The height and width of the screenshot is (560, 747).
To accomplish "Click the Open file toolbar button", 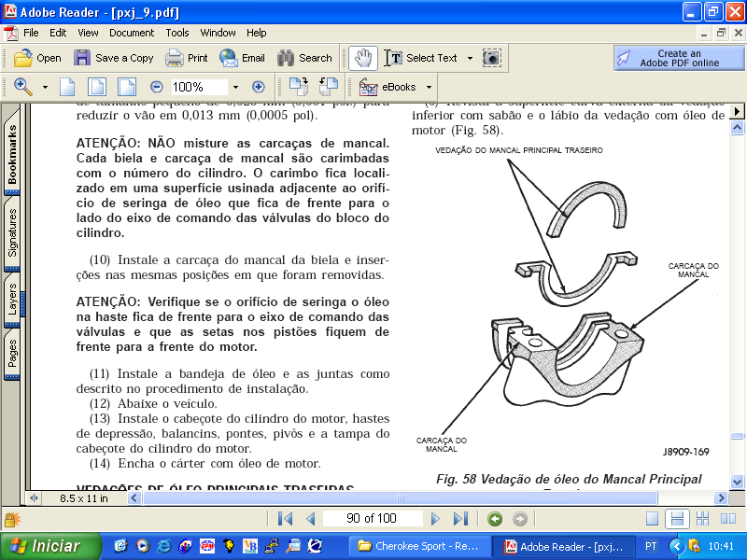I will (37, 58).
